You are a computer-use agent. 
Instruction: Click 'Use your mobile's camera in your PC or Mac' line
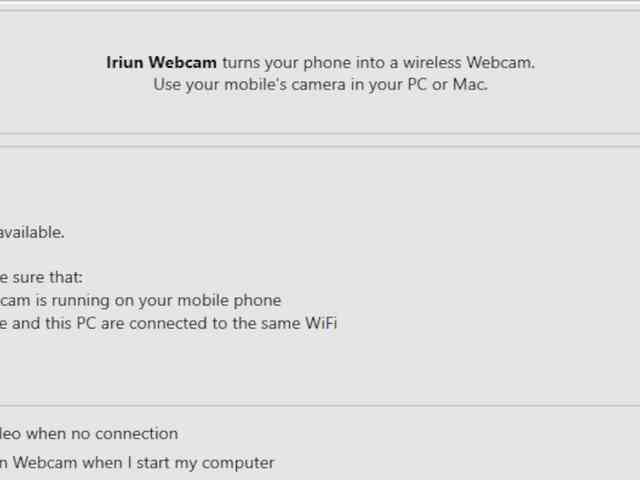point(320,85)
